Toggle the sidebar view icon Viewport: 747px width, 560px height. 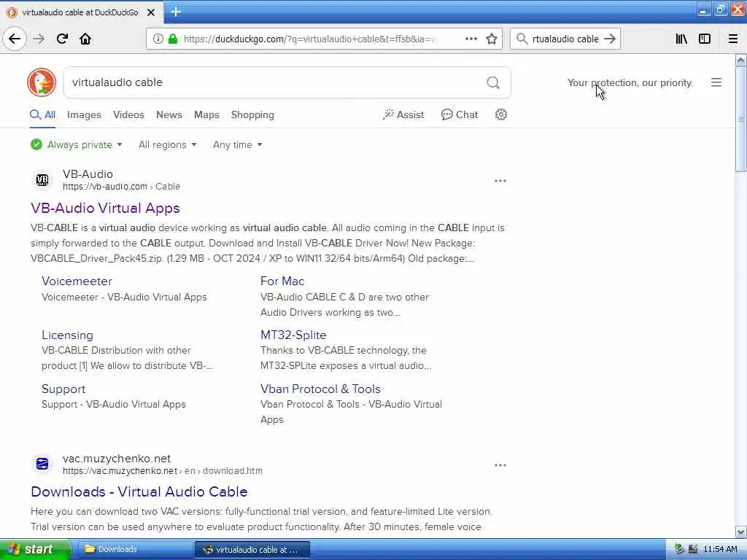[x=705, y=39]
